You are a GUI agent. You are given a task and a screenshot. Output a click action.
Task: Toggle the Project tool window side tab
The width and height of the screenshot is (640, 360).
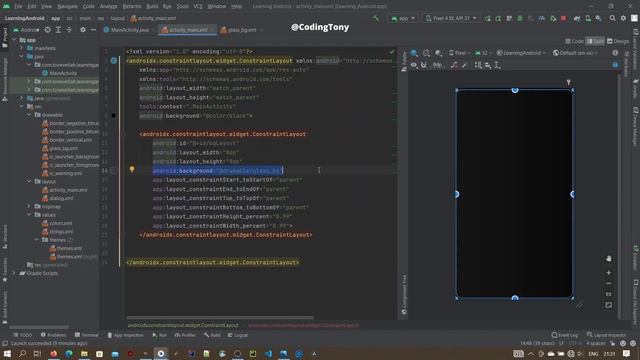pyautogui.click(x=4, y=37)
